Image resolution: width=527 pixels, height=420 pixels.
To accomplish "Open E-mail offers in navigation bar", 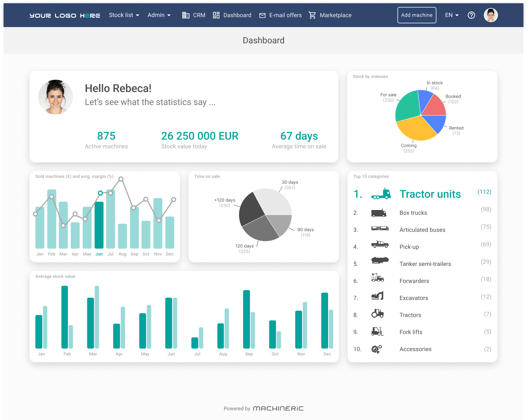I will point(280,15).
